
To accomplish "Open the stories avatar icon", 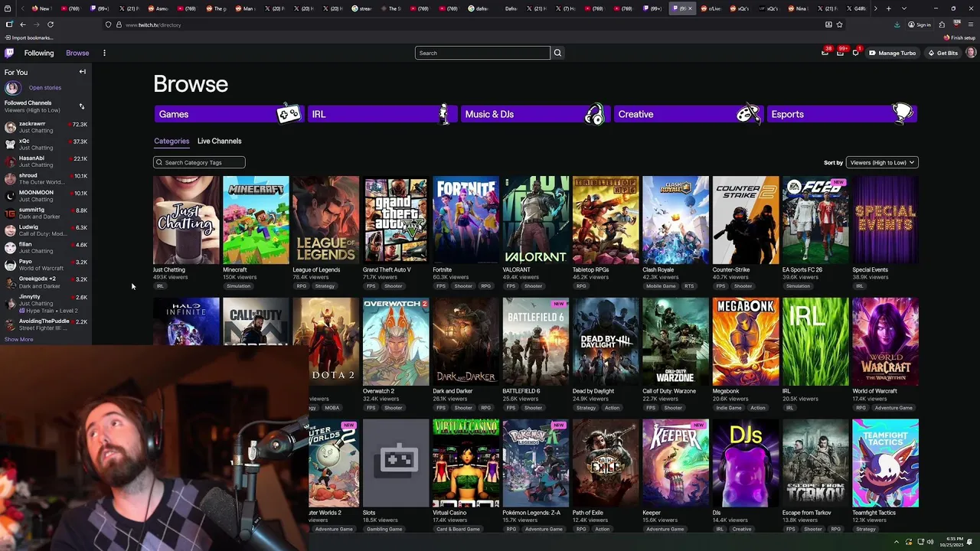I will [11, 88].
